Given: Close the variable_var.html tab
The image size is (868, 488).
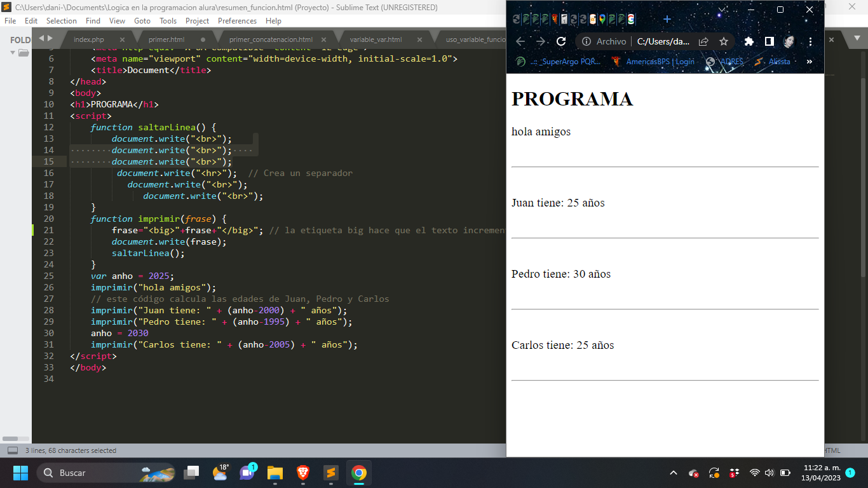Looking at the screenshot, I should point(419,39).
